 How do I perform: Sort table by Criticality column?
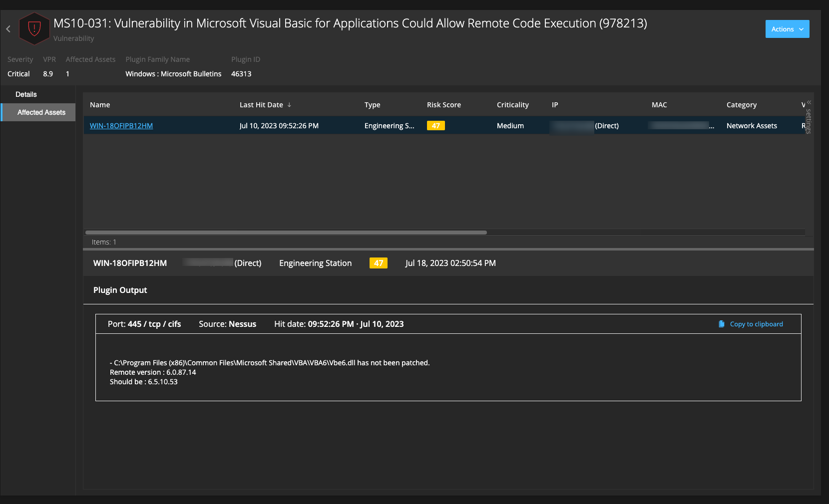(512, 105)
